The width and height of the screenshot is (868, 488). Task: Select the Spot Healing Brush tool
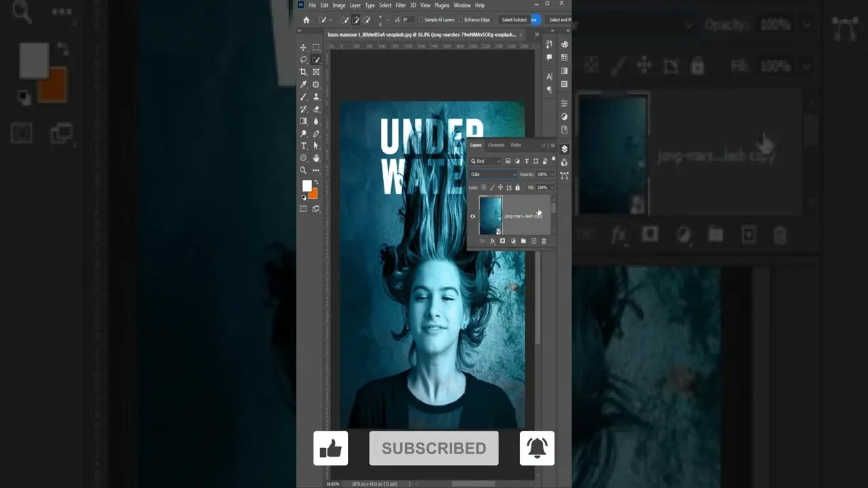pyautogui.click(x=316, y=84)
